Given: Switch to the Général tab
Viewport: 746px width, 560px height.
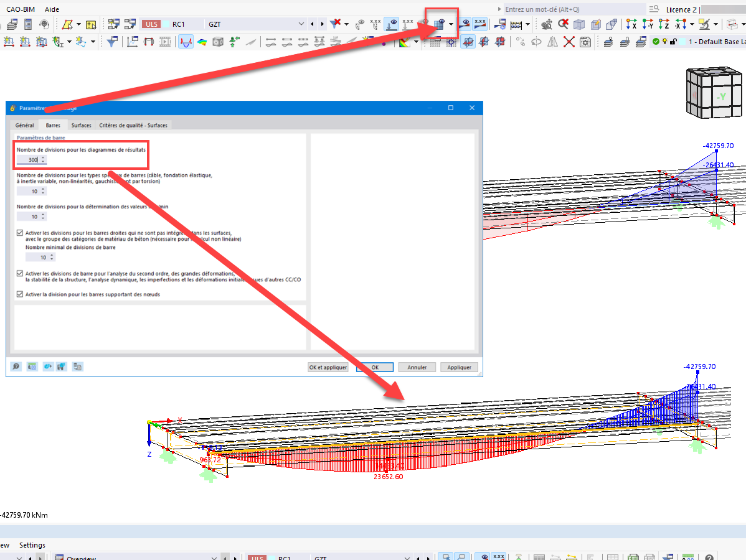Looking at the screenshot, I should [x=25, y=125].
